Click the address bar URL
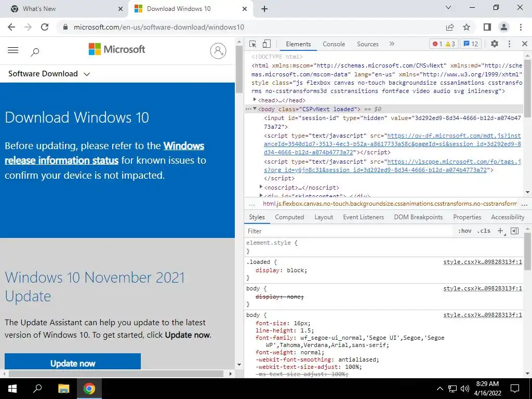Viewport: 532px width, 399px height. (x=158, y=27)
